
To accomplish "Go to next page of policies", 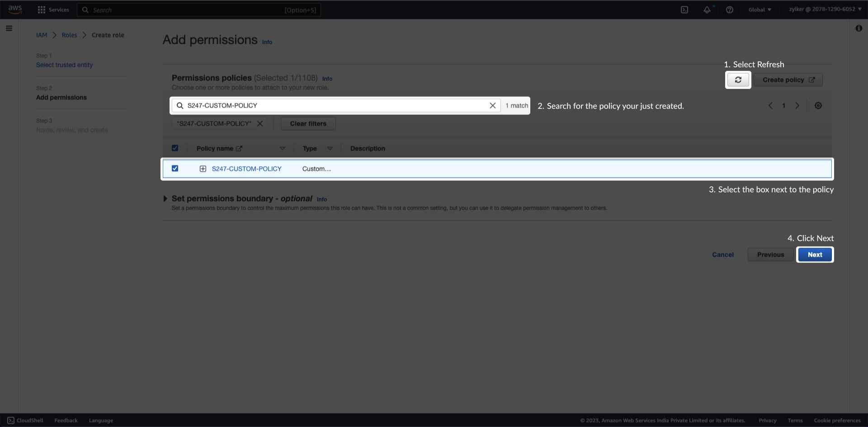I will coord(797,106).
